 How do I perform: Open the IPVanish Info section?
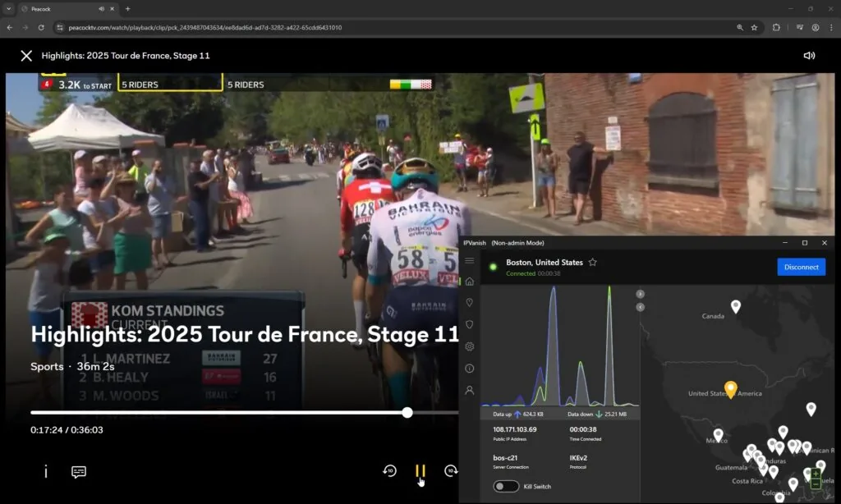click(469, 369)
